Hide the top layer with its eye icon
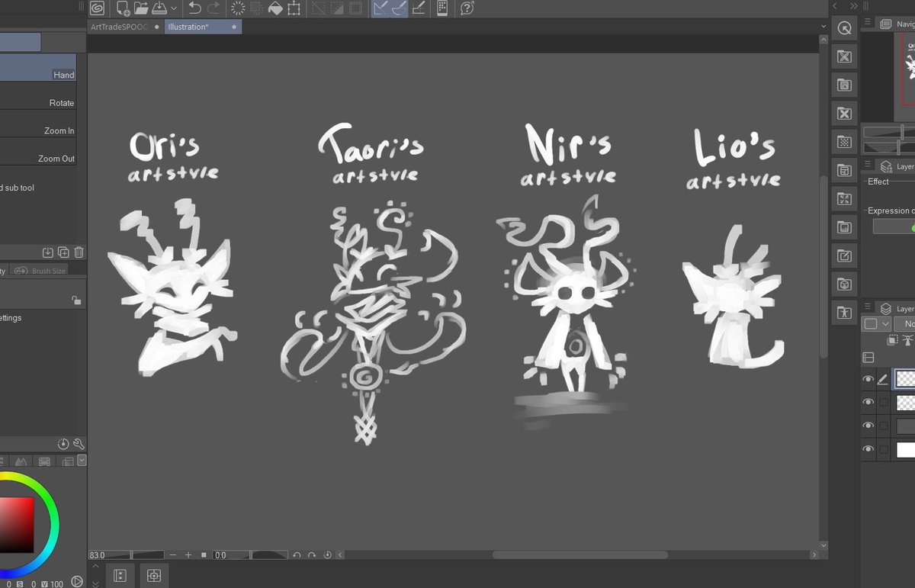915x588 pixels. point(868,379)
